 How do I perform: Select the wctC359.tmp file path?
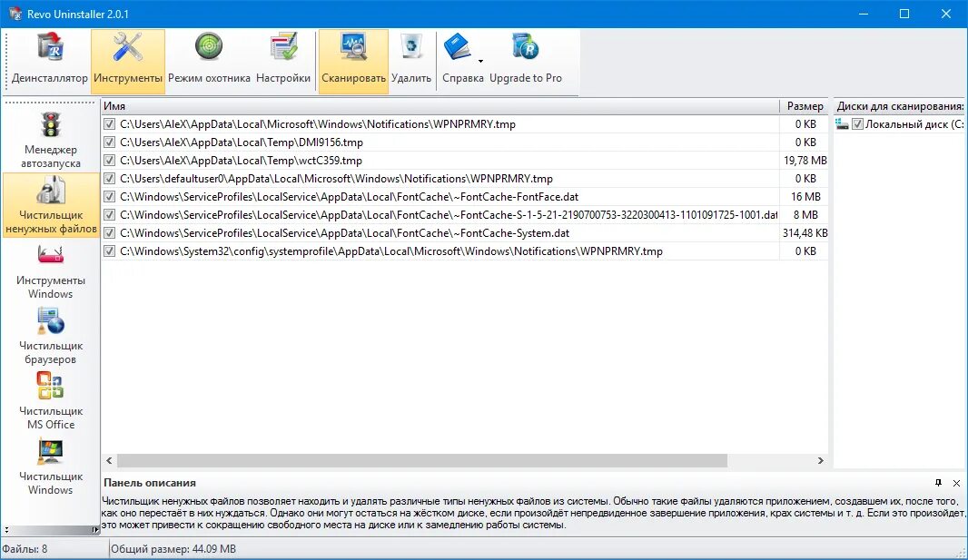241,161
